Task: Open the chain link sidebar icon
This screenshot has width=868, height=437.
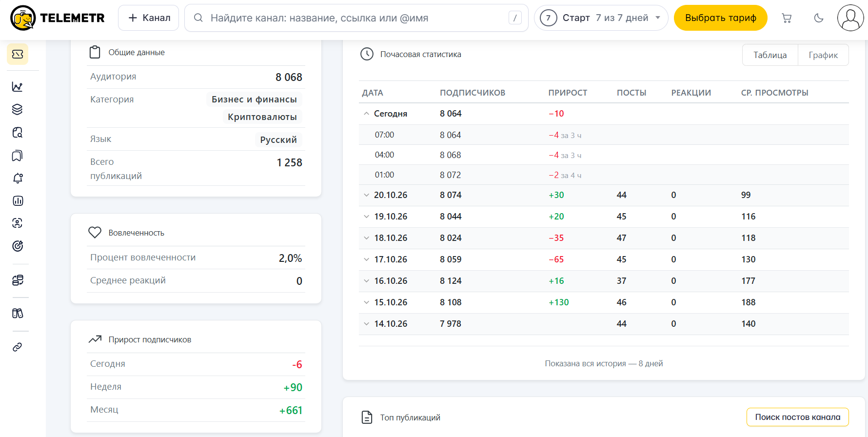Action: (x=18, y=347)
